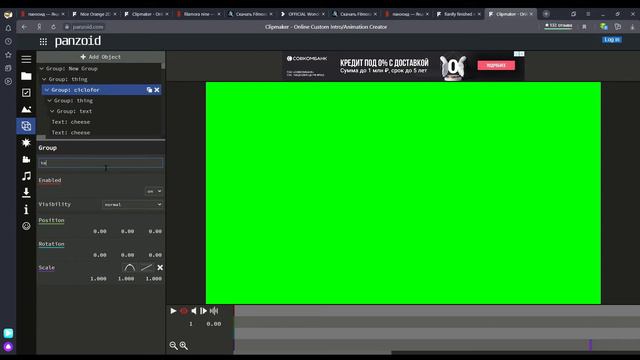Toggle the red record keyframe button

pyautogui.click(x=184, y=311)
